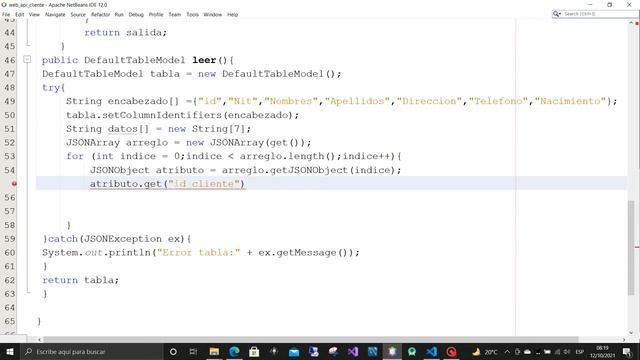Open the Help menu
The height and width of the screenshot is (360, 640).
(x=233, y=14)
